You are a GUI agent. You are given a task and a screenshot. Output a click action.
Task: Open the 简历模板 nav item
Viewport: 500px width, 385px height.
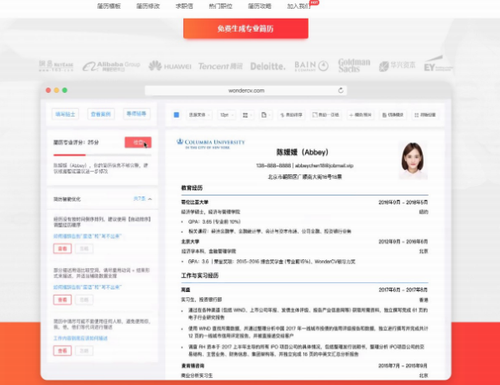(109, 6)
